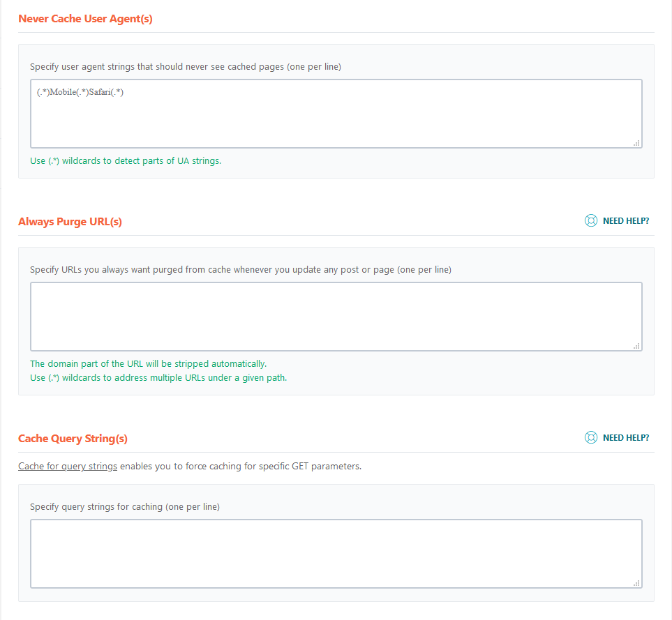Click the resize grip of the query strings textarea

[x=636, y=582]
